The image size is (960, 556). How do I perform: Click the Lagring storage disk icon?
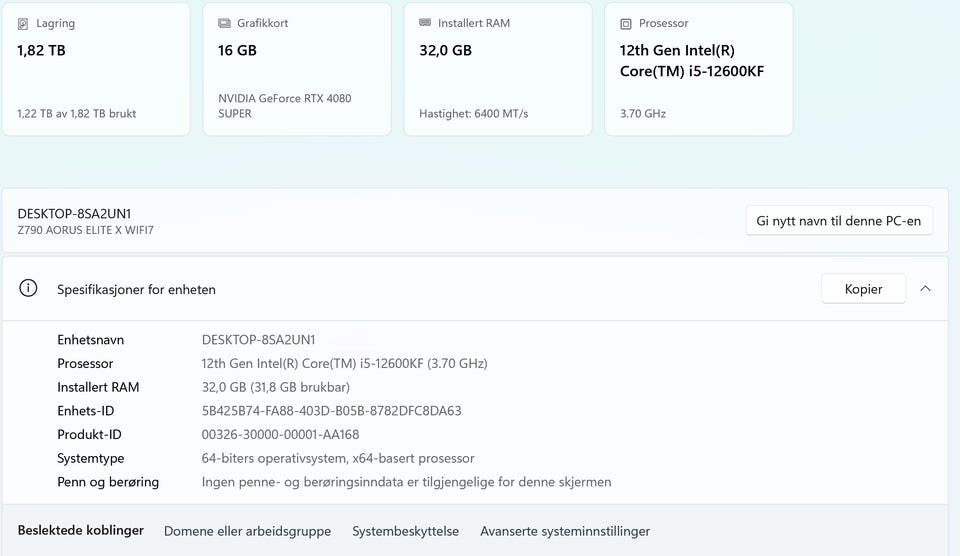tap(23, 24)
